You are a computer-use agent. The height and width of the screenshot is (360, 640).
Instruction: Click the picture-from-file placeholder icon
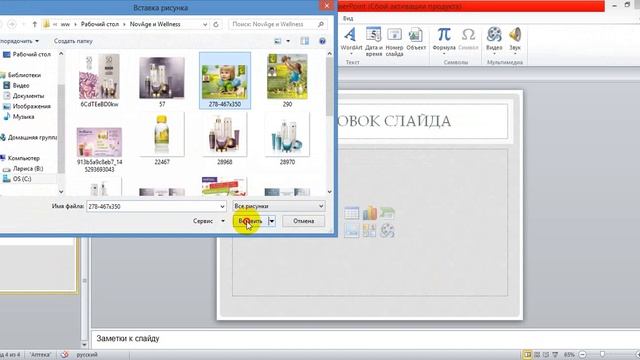(x=351, y=231)
